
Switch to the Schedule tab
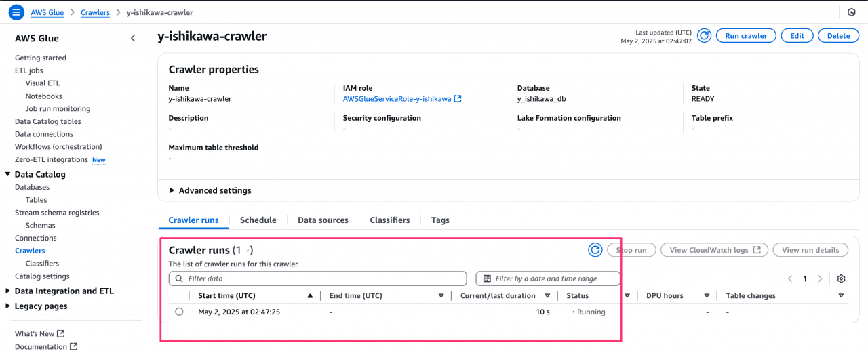[x=258, y=220]
